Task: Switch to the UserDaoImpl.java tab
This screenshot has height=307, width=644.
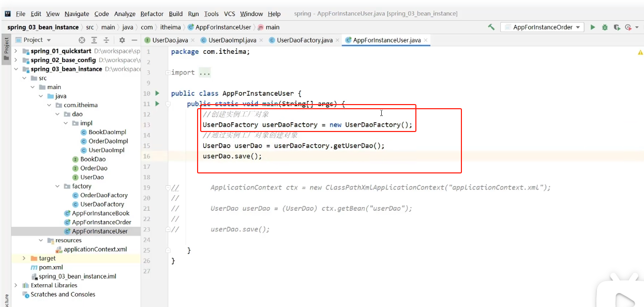Action: (x=232, y=40)
